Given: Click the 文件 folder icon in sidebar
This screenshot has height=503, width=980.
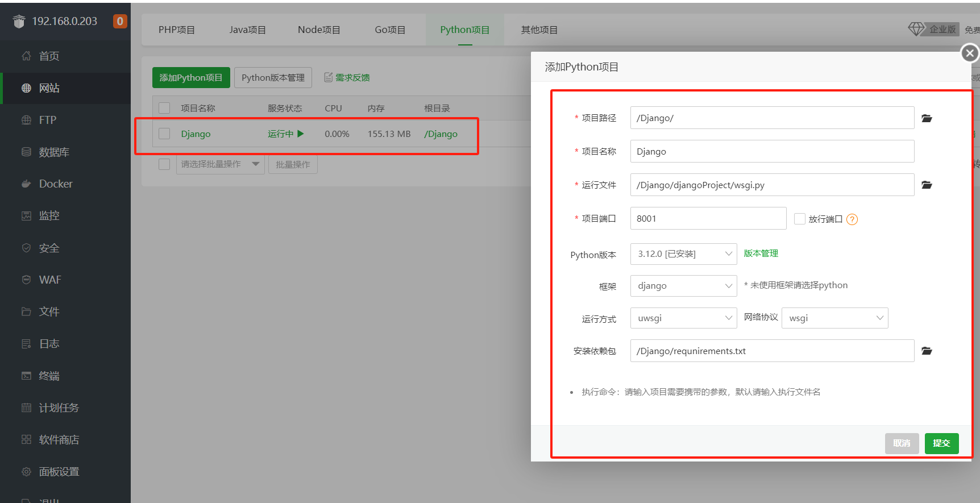Looking at the screenshot, I should pyautogui.click(x=26, y=311).
